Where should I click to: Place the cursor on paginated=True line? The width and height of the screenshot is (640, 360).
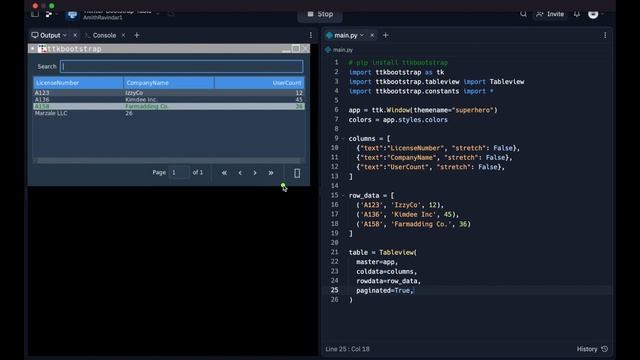384,291
